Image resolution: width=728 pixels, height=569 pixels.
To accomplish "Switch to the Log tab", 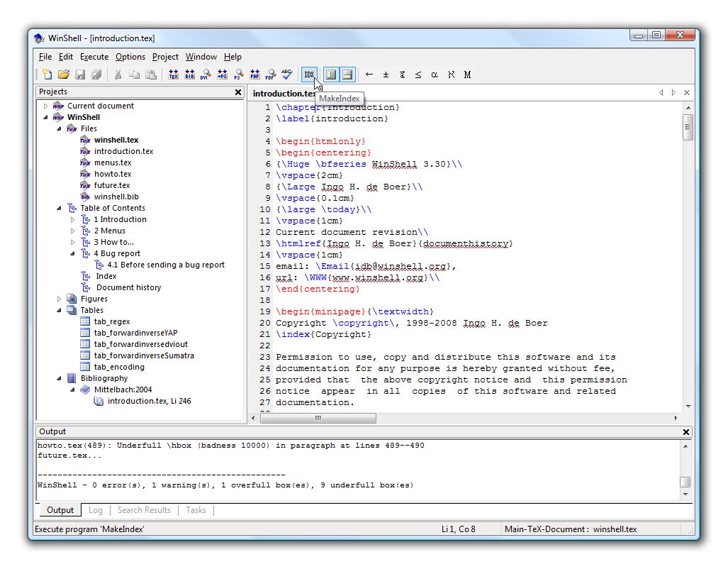I will [96, 510].
